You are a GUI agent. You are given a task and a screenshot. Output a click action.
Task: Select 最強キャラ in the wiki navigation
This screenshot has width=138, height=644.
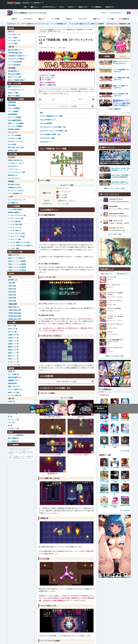(x=41, y=19)
